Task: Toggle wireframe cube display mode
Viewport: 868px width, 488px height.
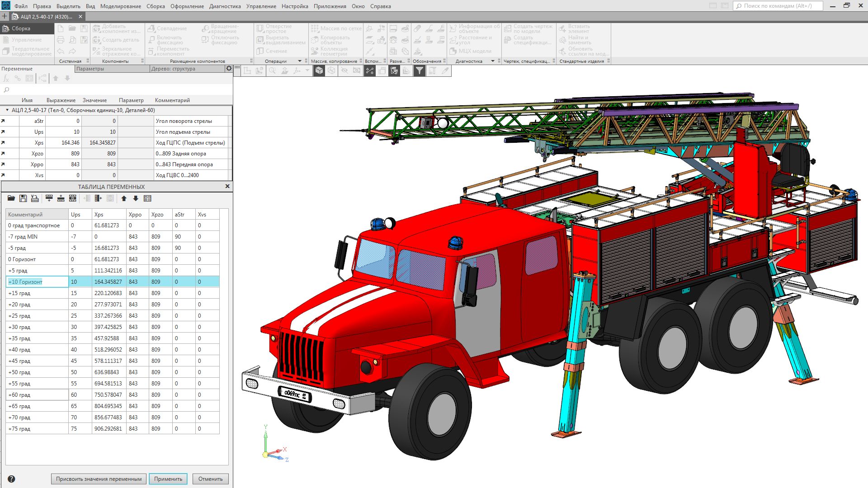Action: click(331, 70)
